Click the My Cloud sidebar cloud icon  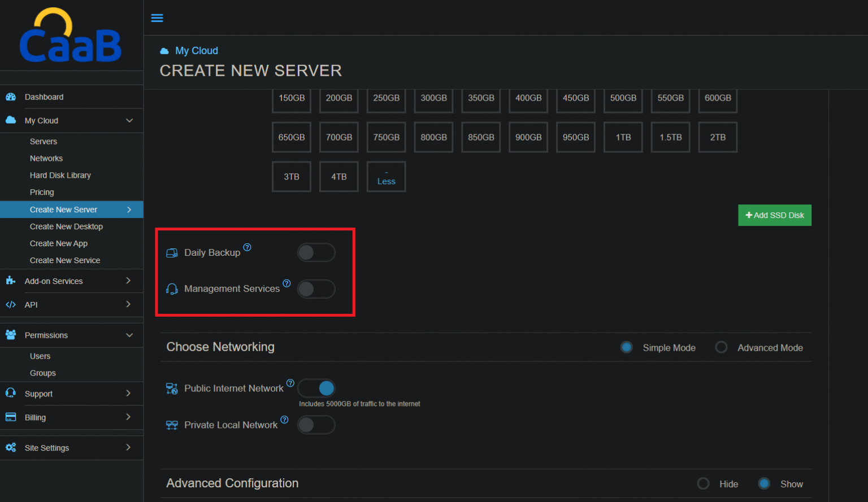tap(11, 120)
